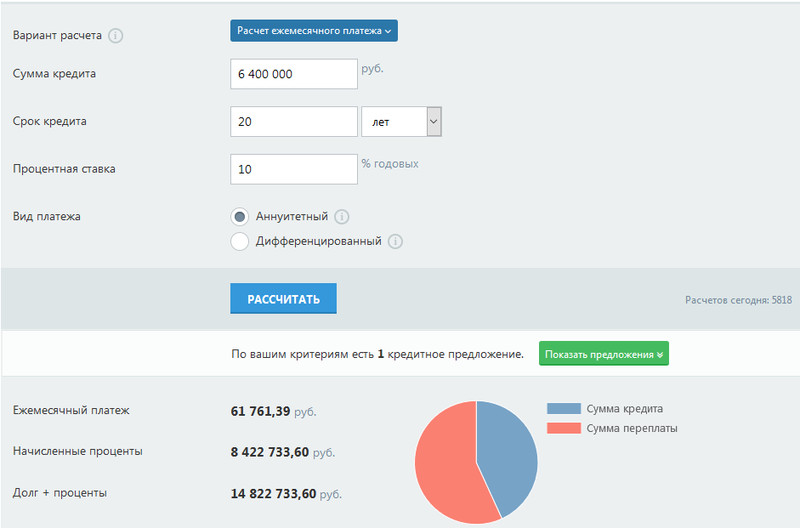Click the total debt value 14 822 733,60
Image resolution: width=800 pixels, height=528 pixels.
click(273, 493)
